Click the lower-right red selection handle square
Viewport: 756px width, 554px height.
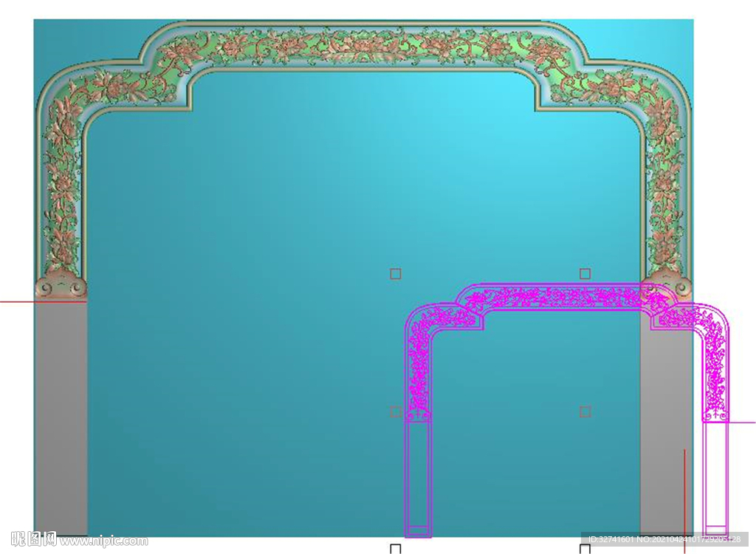coord(585,411)
